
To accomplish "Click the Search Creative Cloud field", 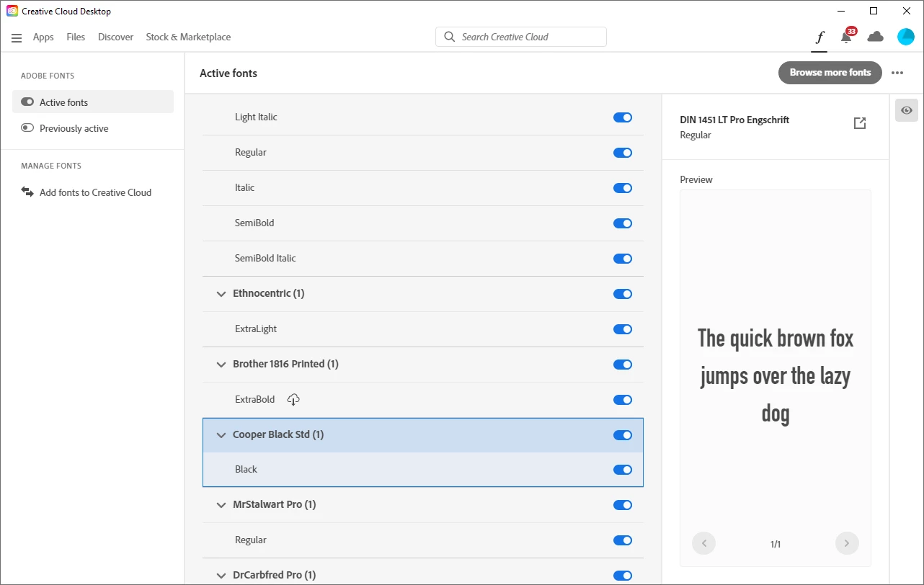I will [x=521, y=37].
